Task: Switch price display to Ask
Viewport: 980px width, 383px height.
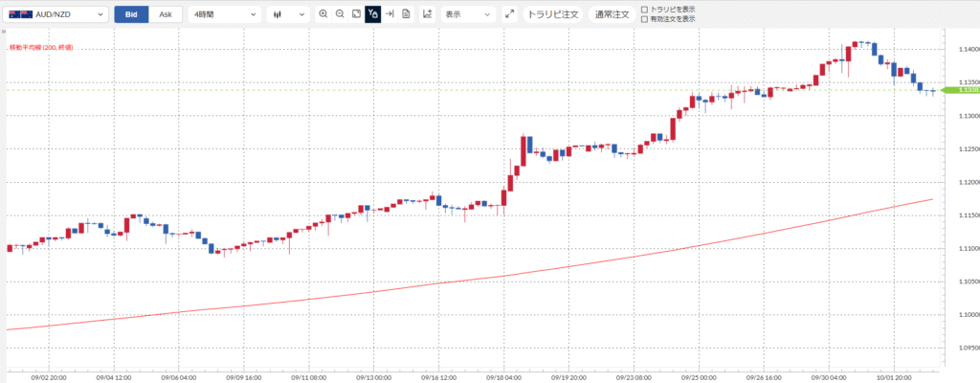Action: pos(166,14)
